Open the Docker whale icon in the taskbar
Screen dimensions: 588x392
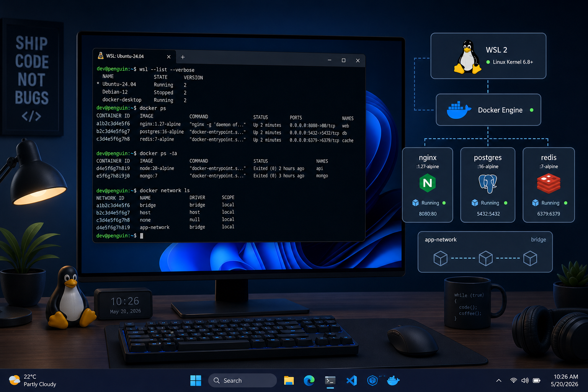(393, 381)
